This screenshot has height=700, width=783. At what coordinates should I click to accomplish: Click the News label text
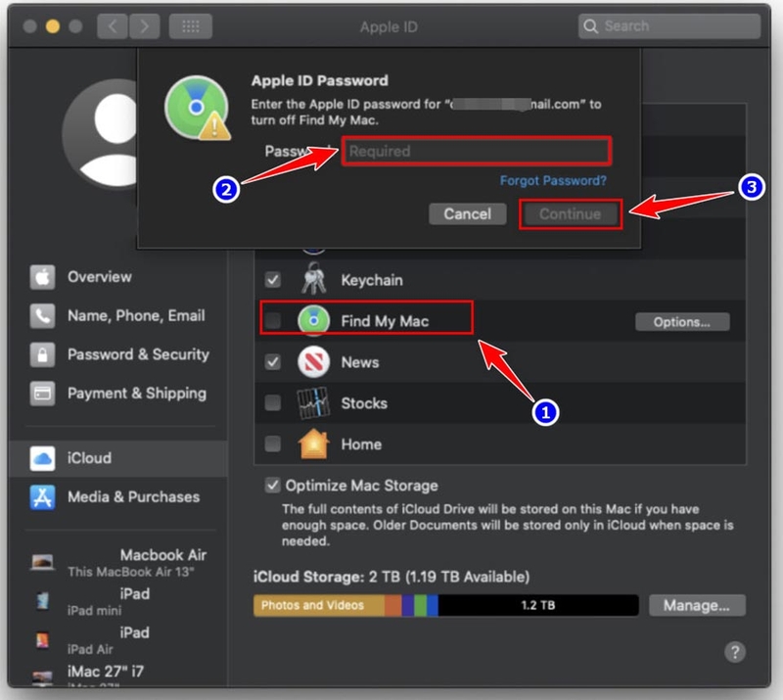pyautogui.click(x=359, y=362)
